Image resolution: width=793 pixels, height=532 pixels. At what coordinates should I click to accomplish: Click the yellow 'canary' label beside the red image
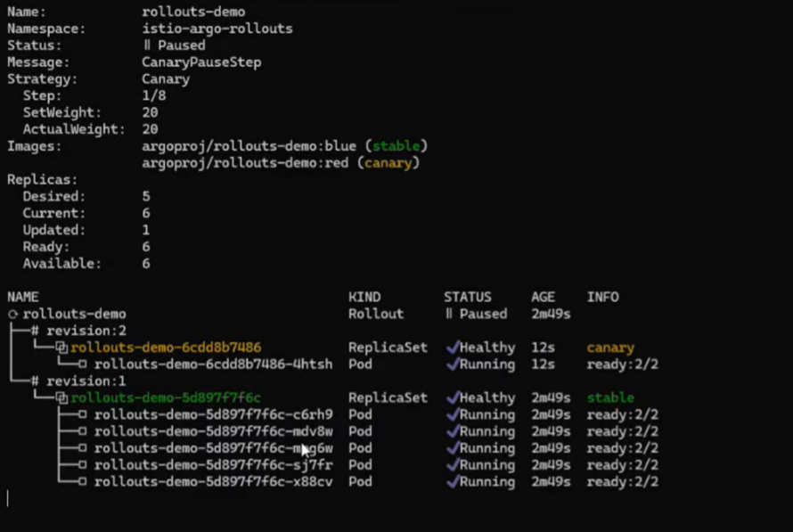coord(388,163)
